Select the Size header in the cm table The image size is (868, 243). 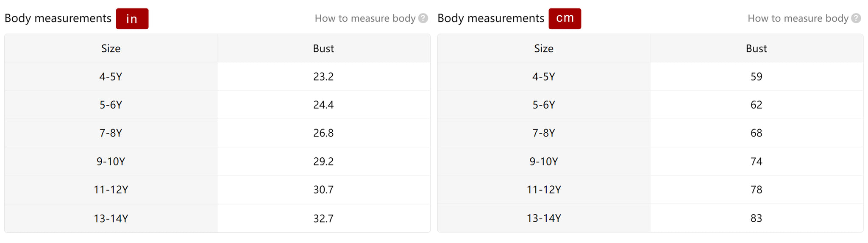(544, 48)
